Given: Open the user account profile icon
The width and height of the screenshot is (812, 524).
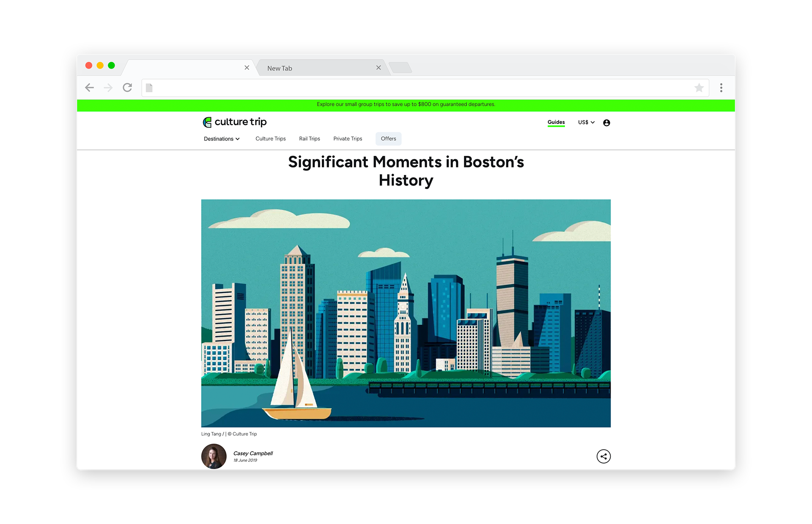Looking at the screenshot, I should click(606, 123).
